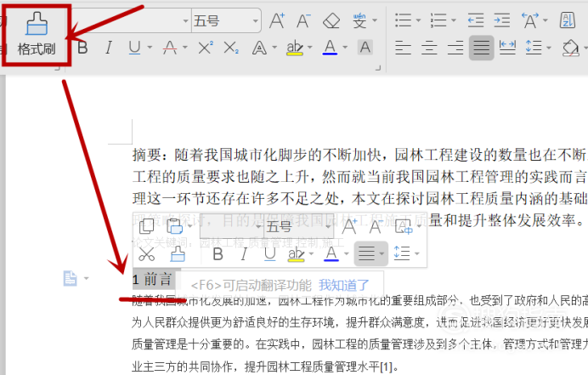Open sort AZ icon in ribbon
The height and width of the screenshot is (375, 588).
tap(568, 20)
